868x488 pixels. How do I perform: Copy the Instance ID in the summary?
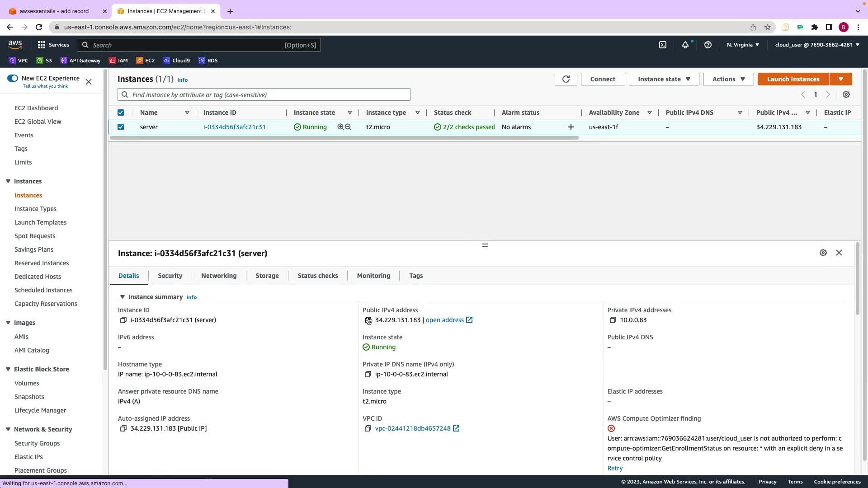click(x=123, y=320)
